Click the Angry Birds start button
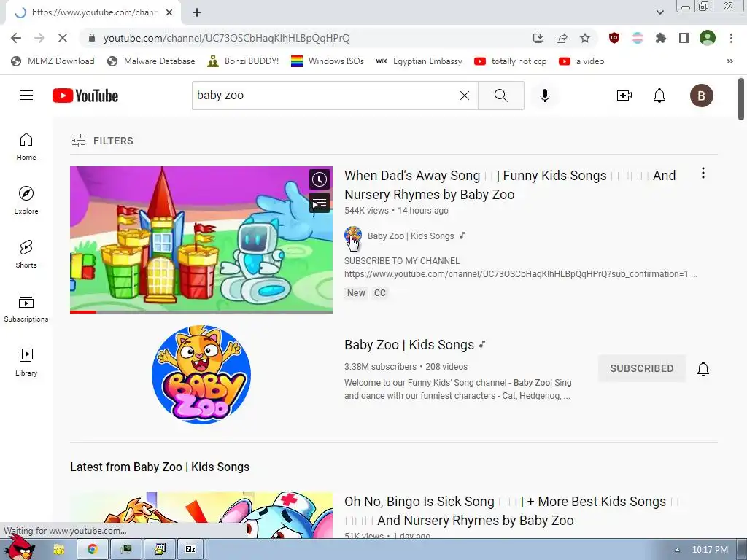The width and height of the screenshot is (747, 560). 21,548
